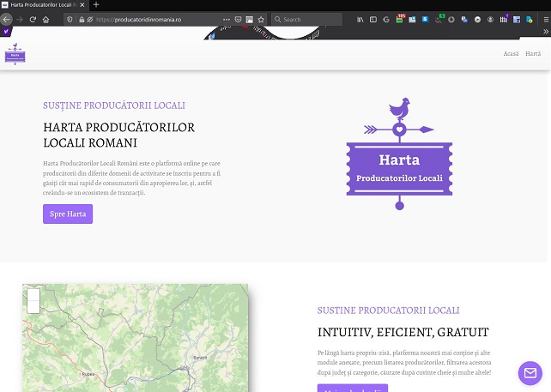Click the map zoom control
The width and height of the screenshot is (551, 392).
point(33,300)
